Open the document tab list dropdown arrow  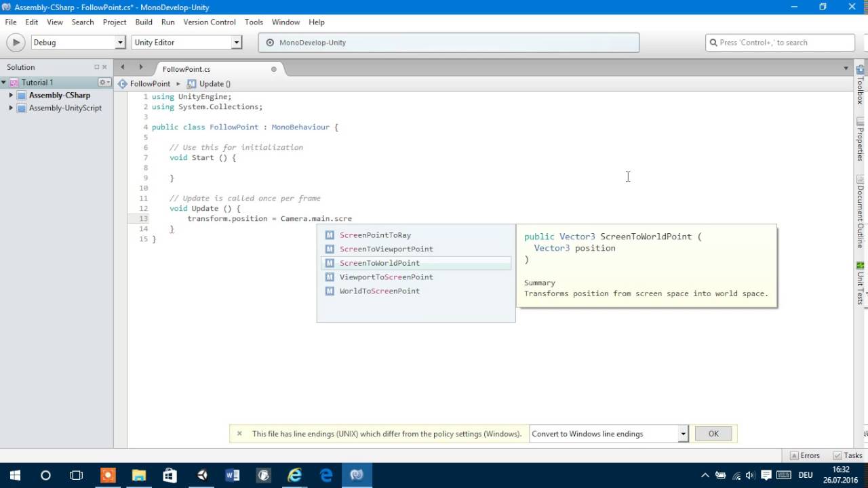coord(846,68)
